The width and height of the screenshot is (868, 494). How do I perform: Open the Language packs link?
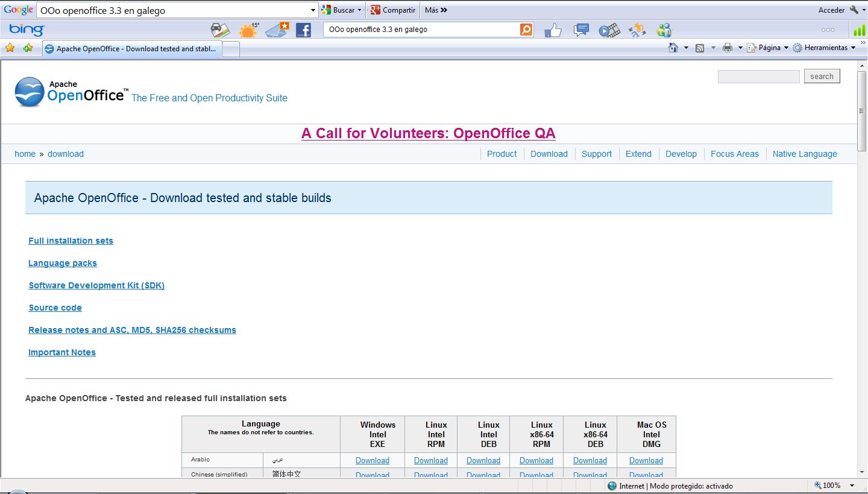coord(63,263)
